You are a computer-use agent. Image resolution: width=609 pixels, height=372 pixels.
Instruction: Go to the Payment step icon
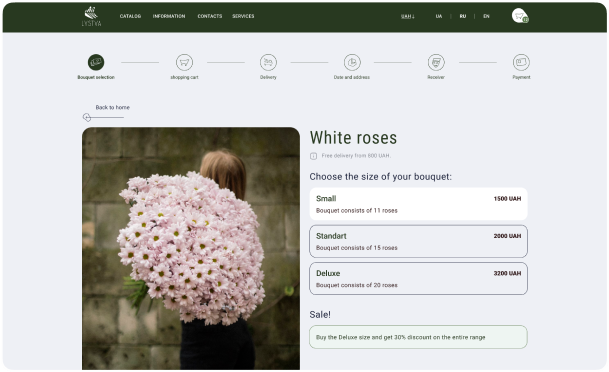(x=521, y=62)
